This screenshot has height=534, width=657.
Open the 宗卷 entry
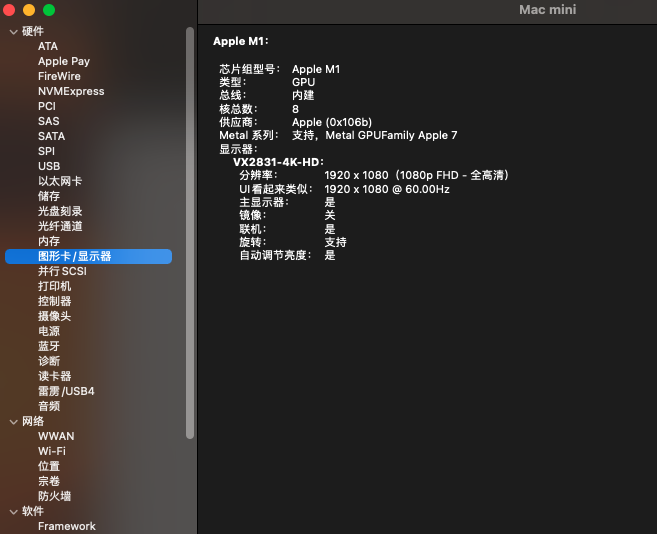tap(49, 482)
